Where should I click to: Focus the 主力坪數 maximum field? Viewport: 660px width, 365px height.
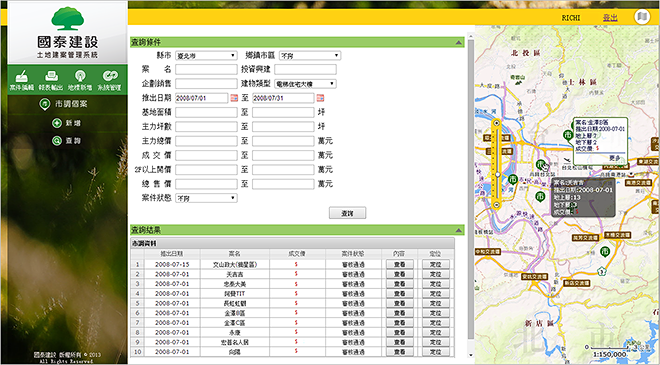283,127
